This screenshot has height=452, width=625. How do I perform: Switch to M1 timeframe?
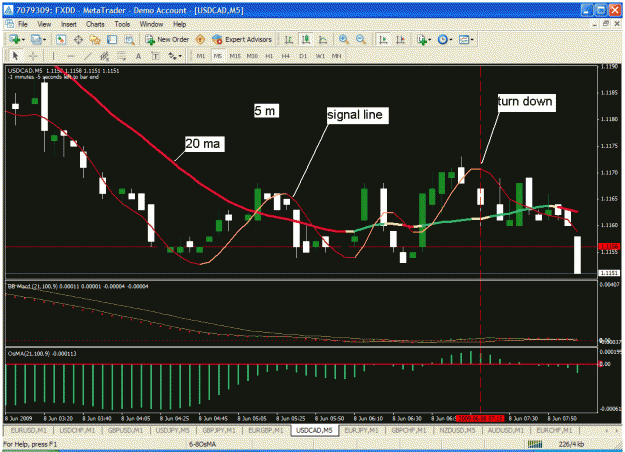pos(200,56)
